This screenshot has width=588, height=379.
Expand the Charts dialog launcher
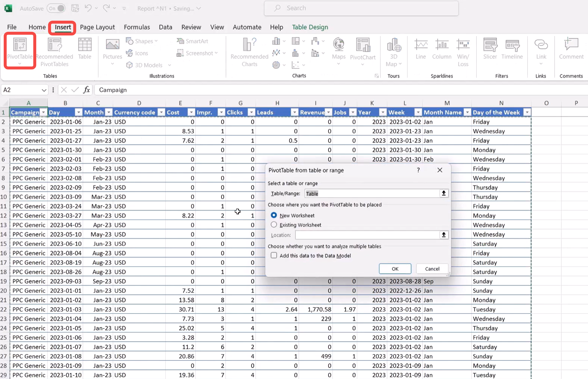point(377,76)
